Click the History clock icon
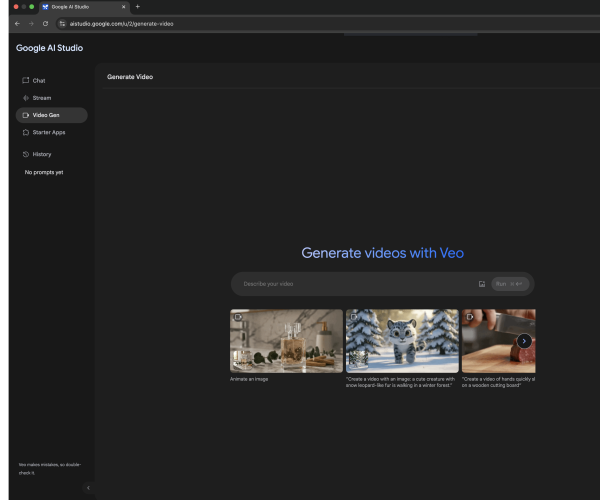 (26, 154)
